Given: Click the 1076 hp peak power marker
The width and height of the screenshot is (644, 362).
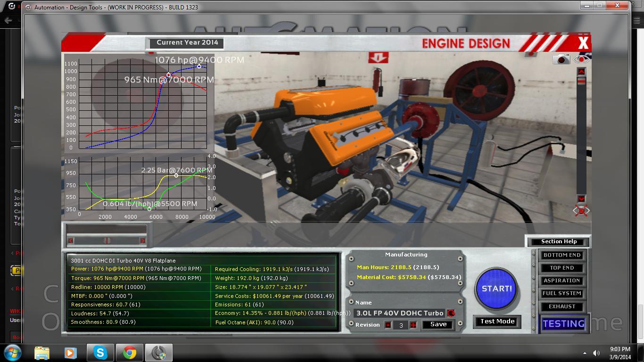Looking at the screenshot, I should (199, 66).
